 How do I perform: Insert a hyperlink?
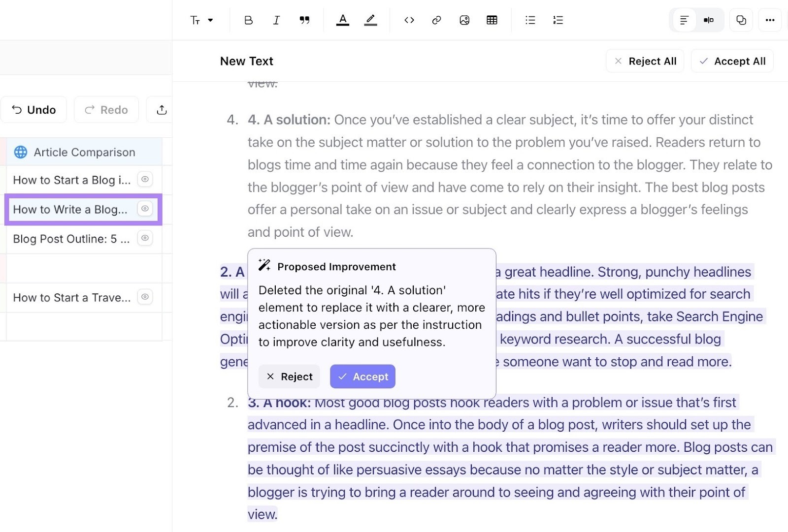click(436, 20)
